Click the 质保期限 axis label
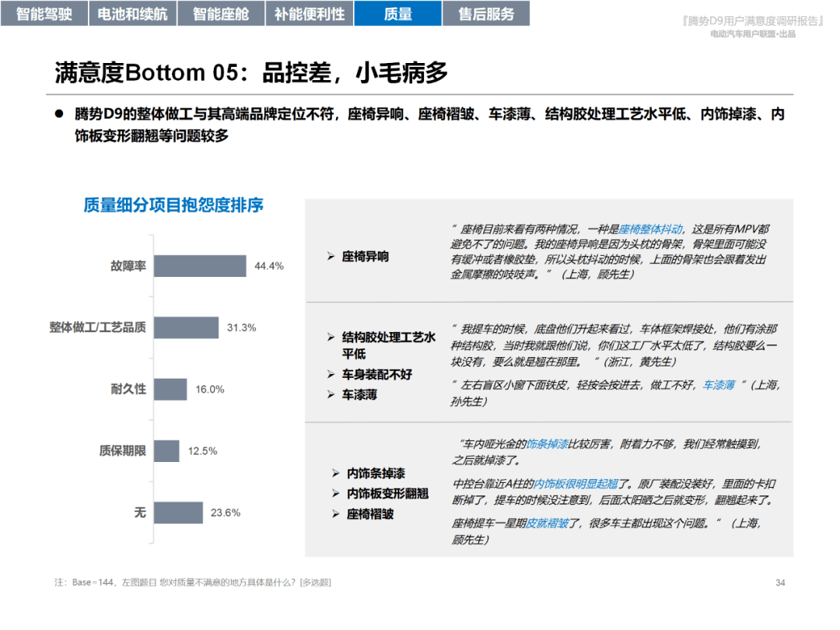 (x=122, y=450)
